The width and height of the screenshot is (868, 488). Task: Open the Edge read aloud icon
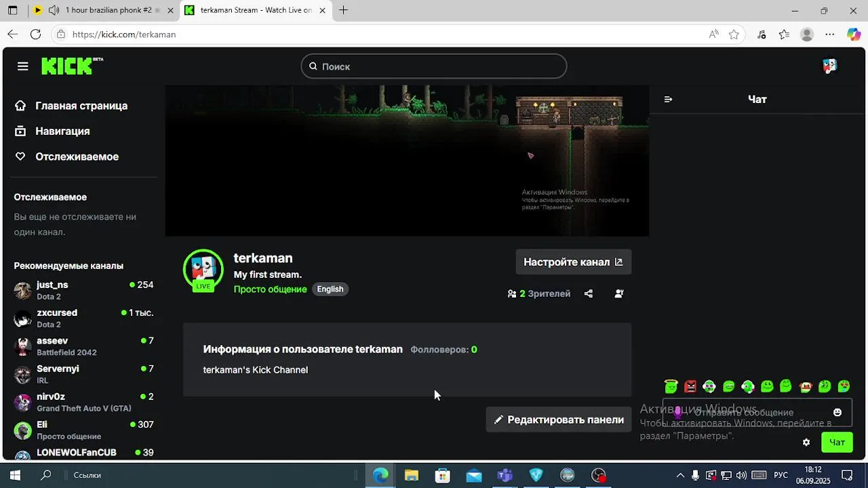tap(713, 34)
